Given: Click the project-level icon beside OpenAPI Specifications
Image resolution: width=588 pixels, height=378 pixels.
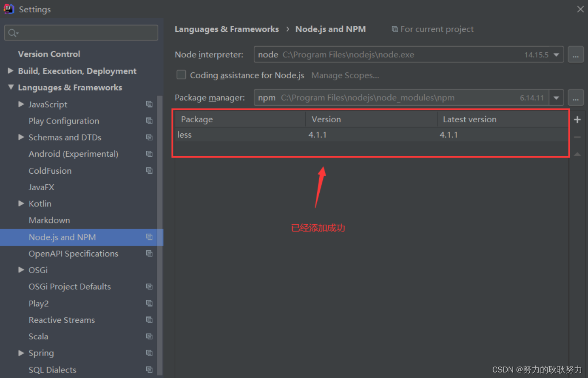Looking at the screenshot, I should (x=149, y=254).
